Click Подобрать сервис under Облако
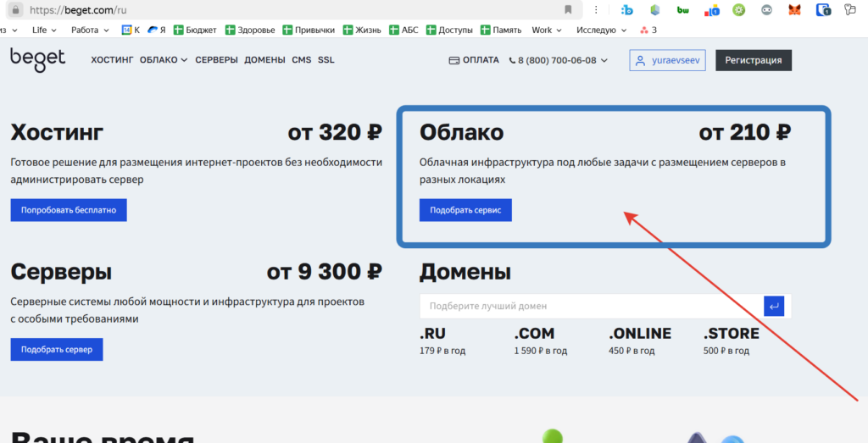Screen dimensions: 868x443 pos(465,209)
